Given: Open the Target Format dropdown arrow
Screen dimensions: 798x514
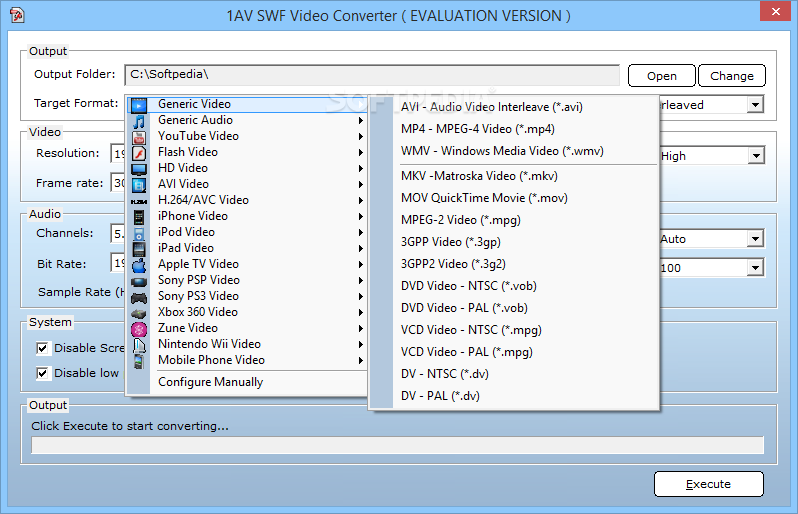Looking at the screenshot, I should click(x=756, y=105).
